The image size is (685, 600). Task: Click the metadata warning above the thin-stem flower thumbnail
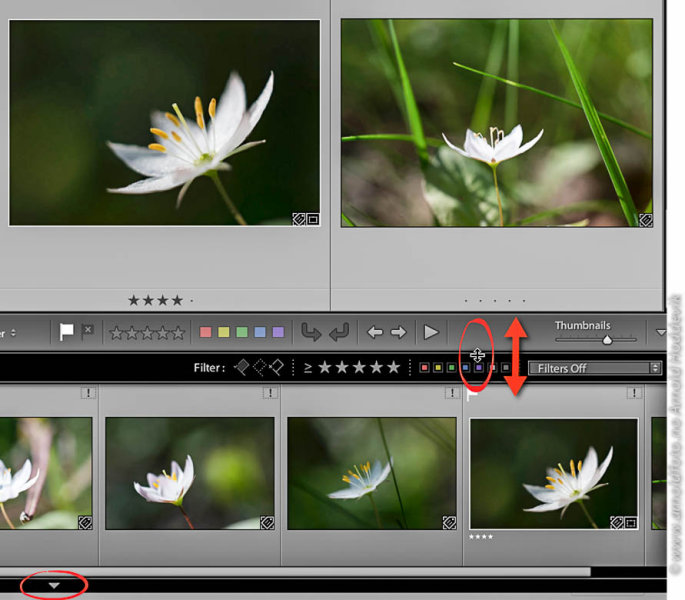[x=452, y=393]
